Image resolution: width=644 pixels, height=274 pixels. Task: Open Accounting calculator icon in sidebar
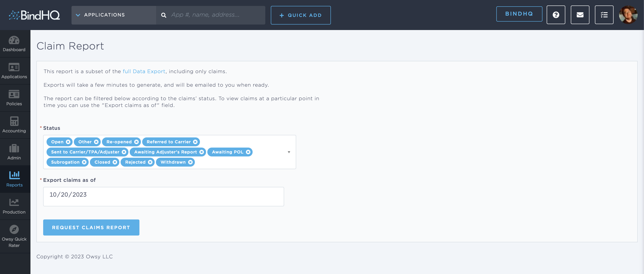14,125
